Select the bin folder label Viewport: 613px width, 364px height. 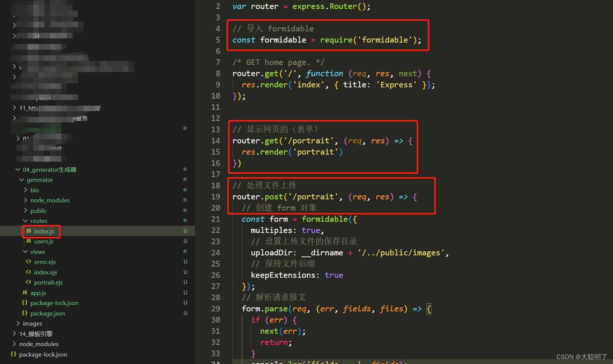tap(34, 190)
